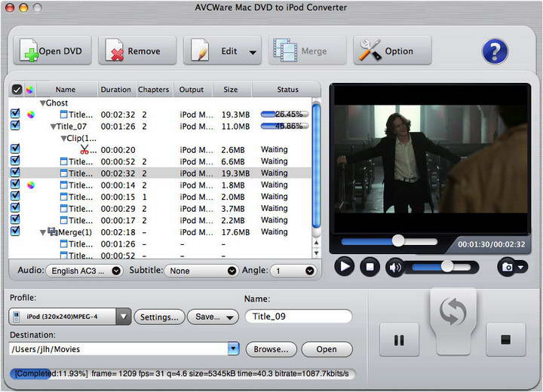
Task: Play the video preview
Action: click(344, 267)
